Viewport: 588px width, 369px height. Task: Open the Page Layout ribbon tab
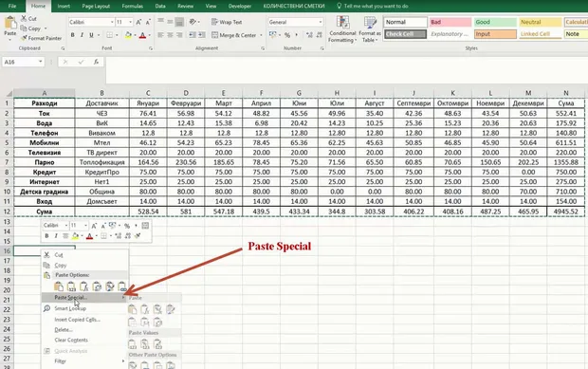[96, 6]
